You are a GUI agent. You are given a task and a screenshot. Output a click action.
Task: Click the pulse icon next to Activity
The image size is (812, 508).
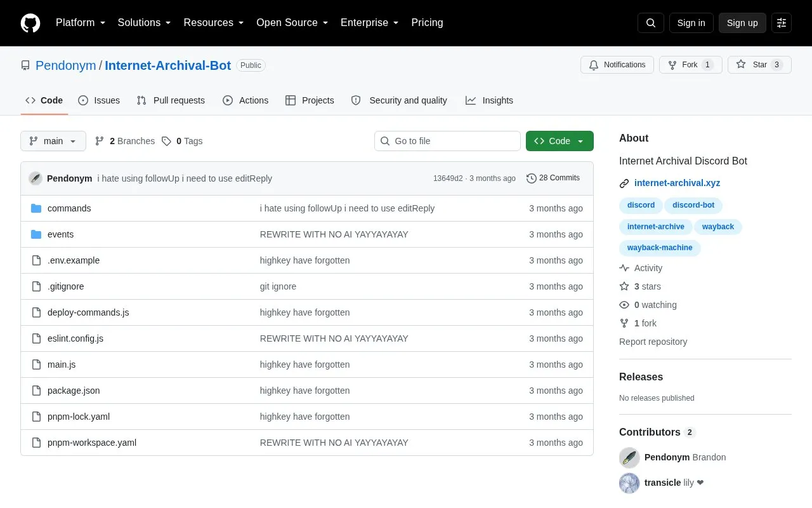624,268
